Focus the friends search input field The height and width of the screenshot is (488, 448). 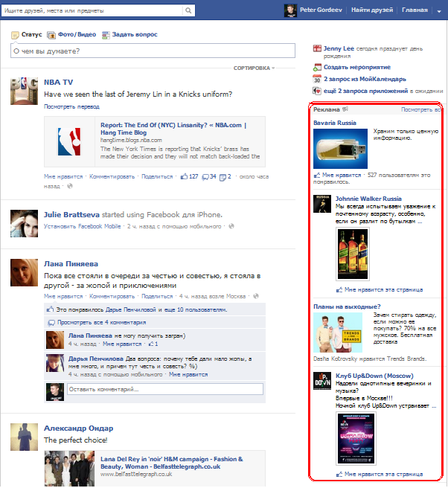(x=92, y=10)
